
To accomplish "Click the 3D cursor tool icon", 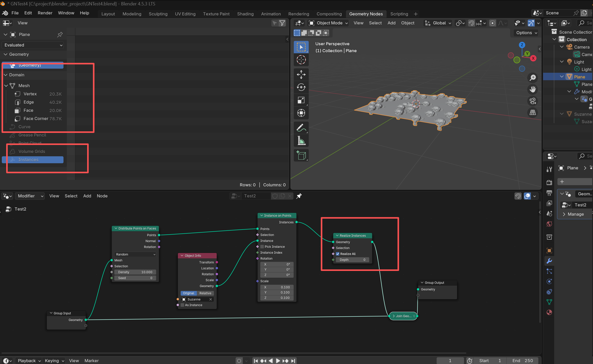I will pyautogui.click(x=301, y=60).
